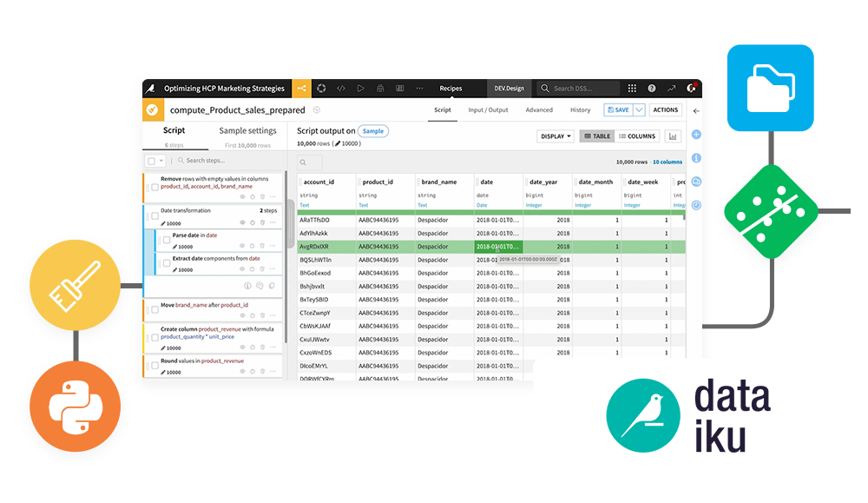Image resolution: width=868 pixels, height=503 pixels.
Task: Toggle preview eye for Create column step
Action: (x=242, y=347)
